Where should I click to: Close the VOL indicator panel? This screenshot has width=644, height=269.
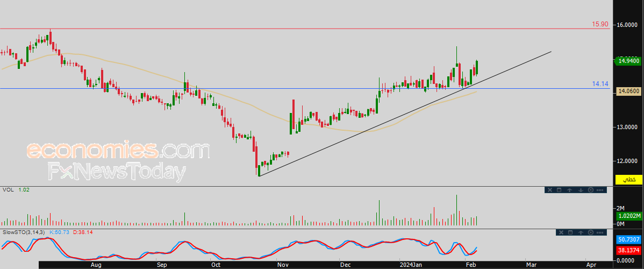[x=550, y=190]
